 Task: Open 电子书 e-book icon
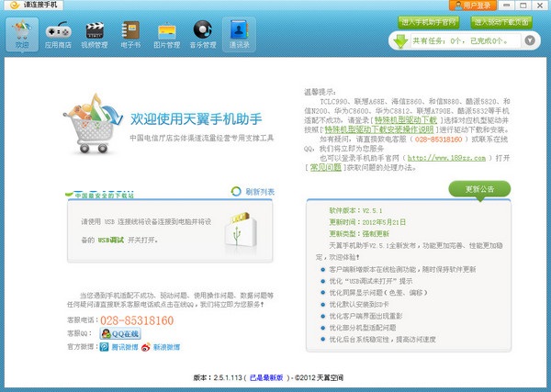[x=130, y=34]
